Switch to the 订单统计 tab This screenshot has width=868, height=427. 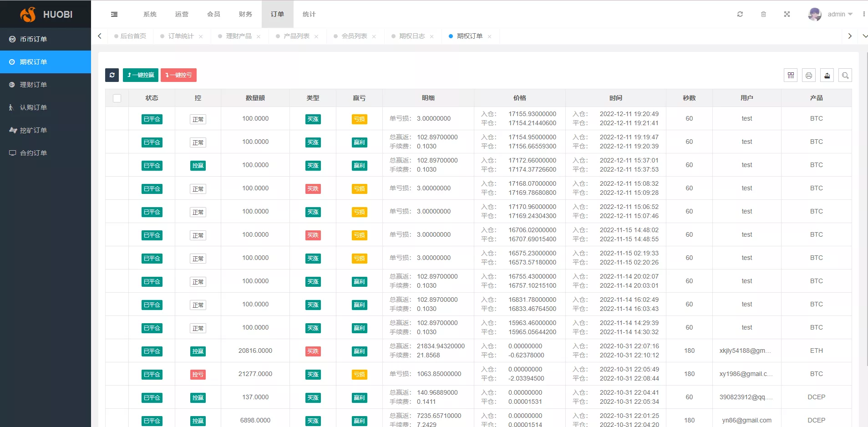point(180,36)
